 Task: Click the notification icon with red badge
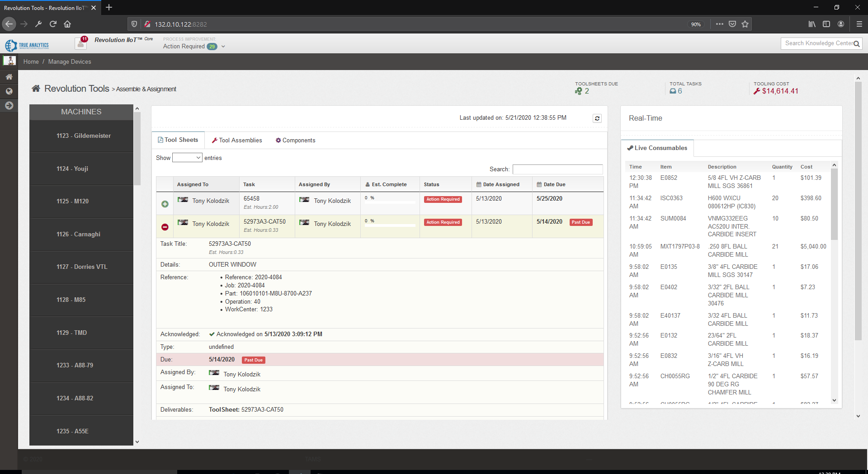(x=81, y=43)
